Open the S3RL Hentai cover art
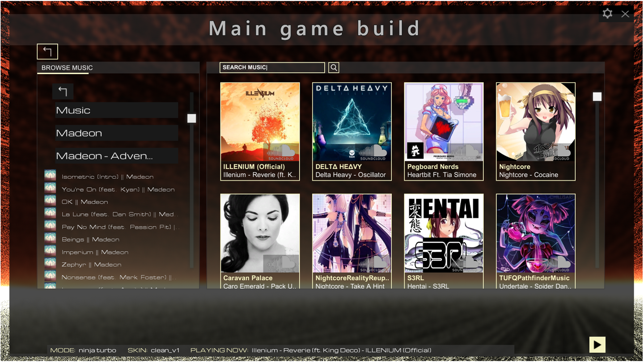The image size is (644, 362). coord(444,233)
